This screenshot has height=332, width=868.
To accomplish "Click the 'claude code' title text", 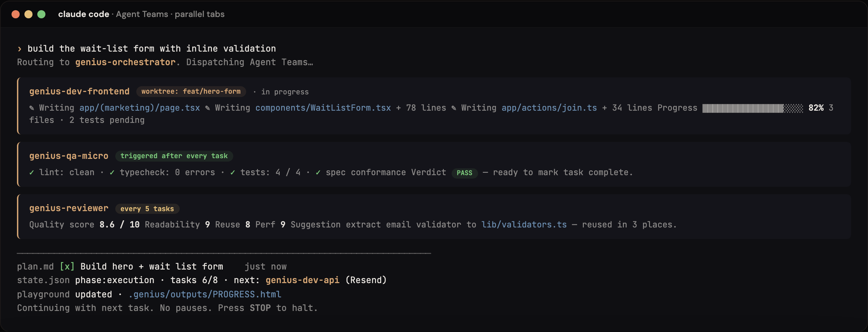I will click(x=84, y=14).
